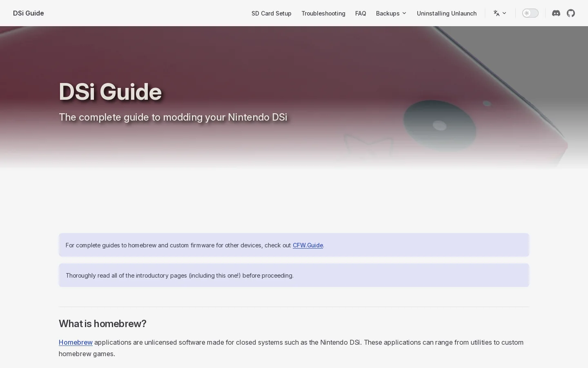Screen dimensions: 588x368
Task: Open the Discord icon link
Action: tap(556, 13)
